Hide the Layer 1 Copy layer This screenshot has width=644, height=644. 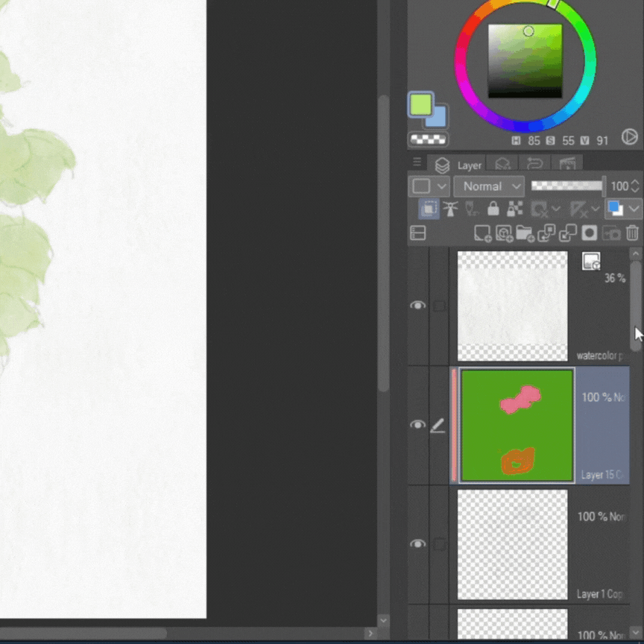click(x=417, y=544)
